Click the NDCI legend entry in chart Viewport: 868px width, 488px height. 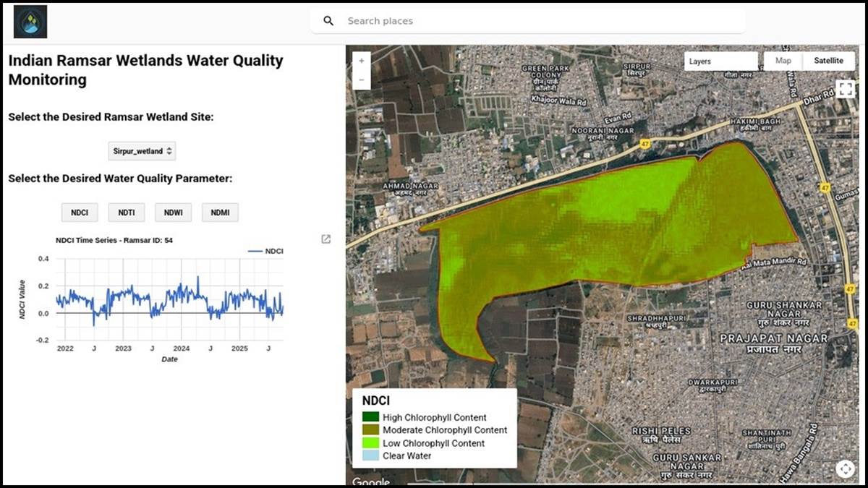pyautogui.click(x=265, y=252)
